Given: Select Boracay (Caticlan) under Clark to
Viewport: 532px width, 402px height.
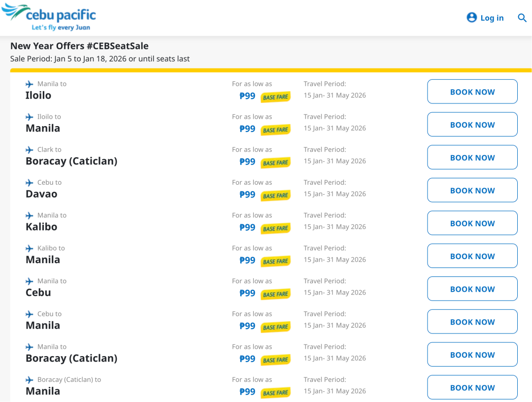Looking at the screenshot, I should pos(71,161).
